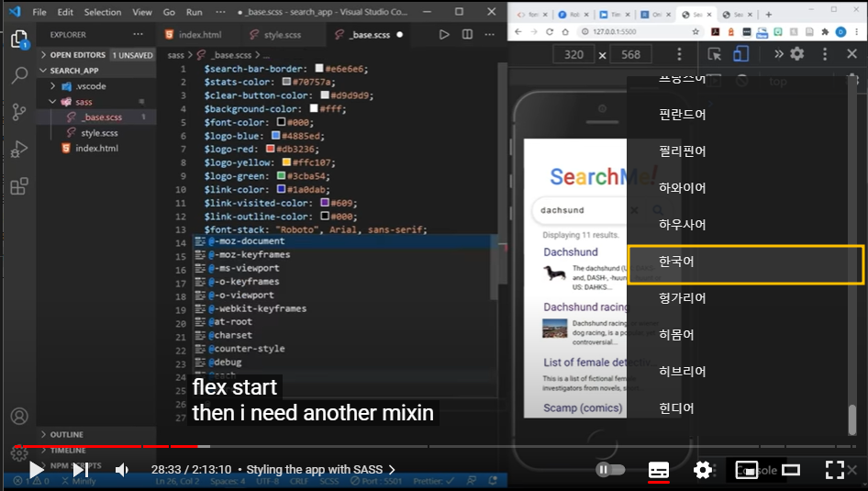Select _base.scss editor tab
This screenshot has height=491, width=868.
[369, 34]
